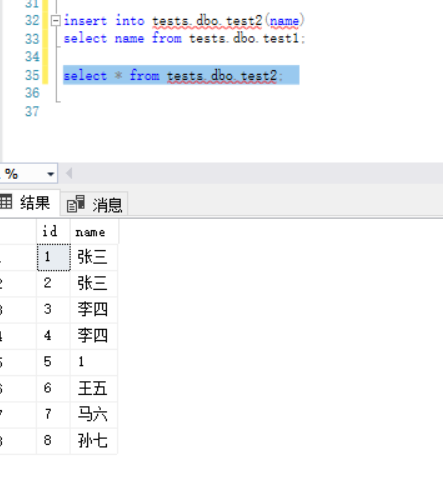This screenshot has height=478, width=443.
Task: Select the id column header
Action: (x=53, y=231)
